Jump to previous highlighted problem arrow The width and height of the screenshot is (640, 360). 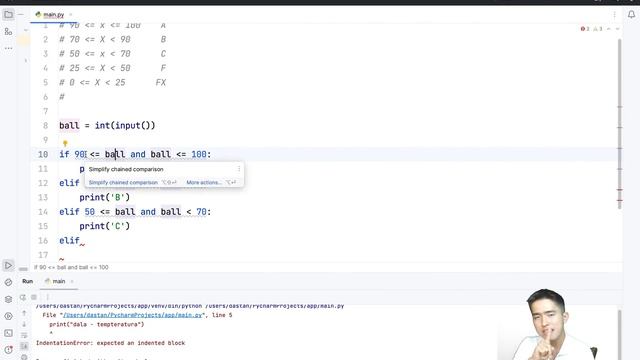[609, 29]
